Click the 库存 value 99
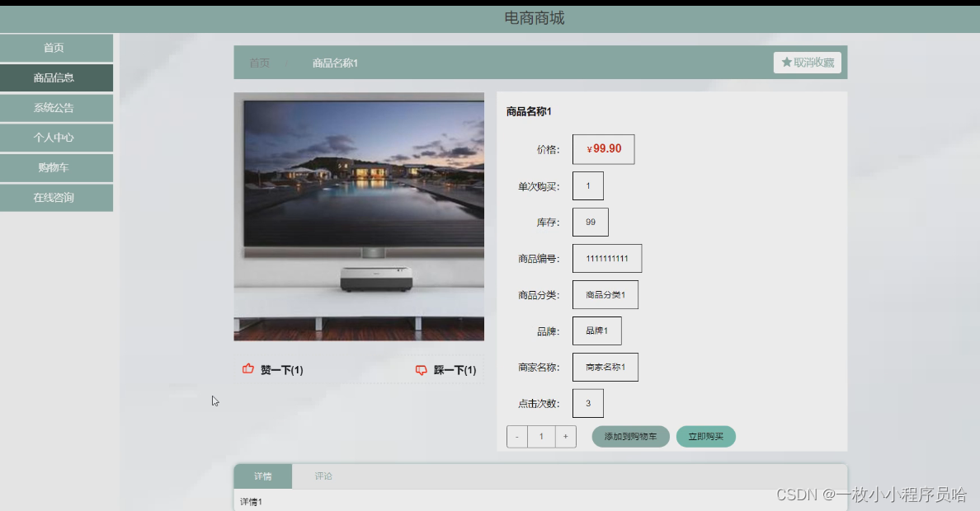The height and width of the screenshot is (511, 980). tap(591, 223)
